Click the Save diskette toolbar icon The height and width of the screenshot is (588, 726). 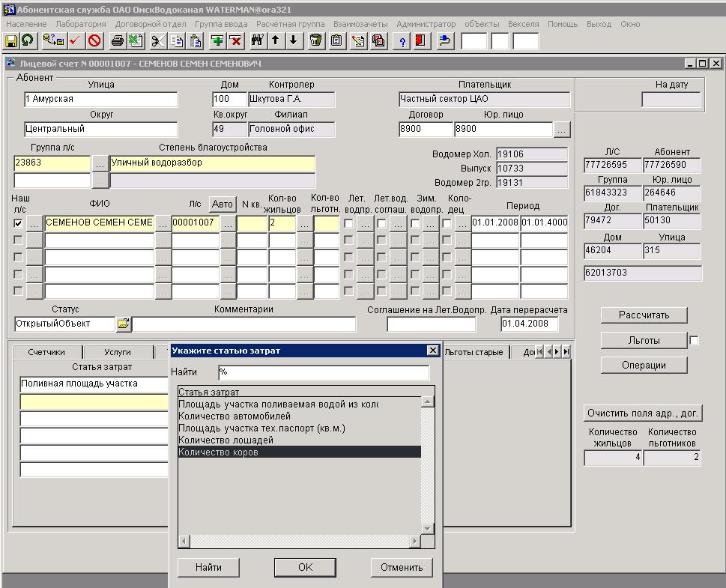point(11,41)
